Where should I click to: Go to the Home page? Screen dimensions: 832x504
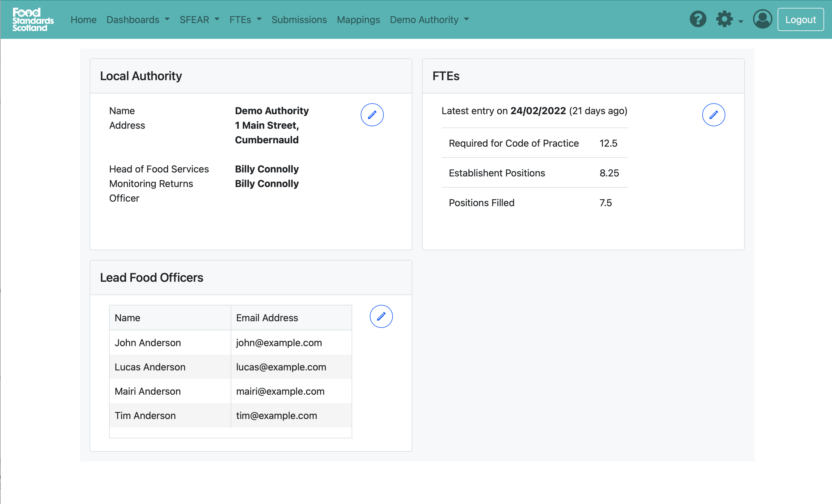coord(83,19)
